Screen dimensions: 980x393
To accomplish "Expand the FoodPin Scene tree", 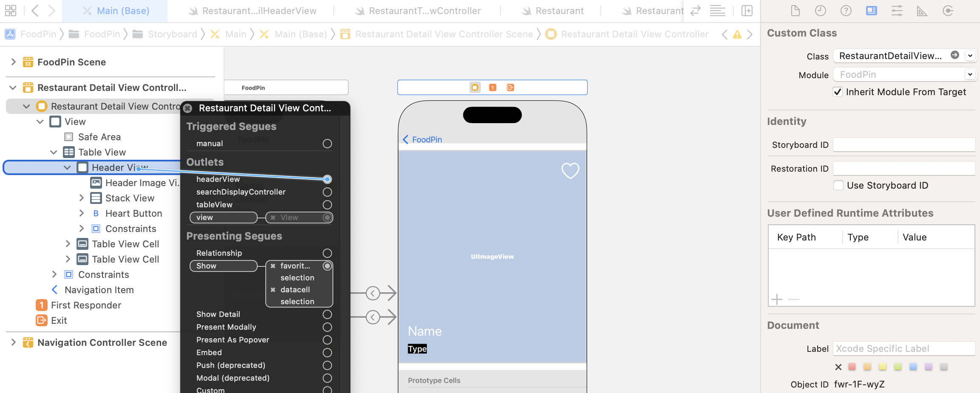I will 13,62.
